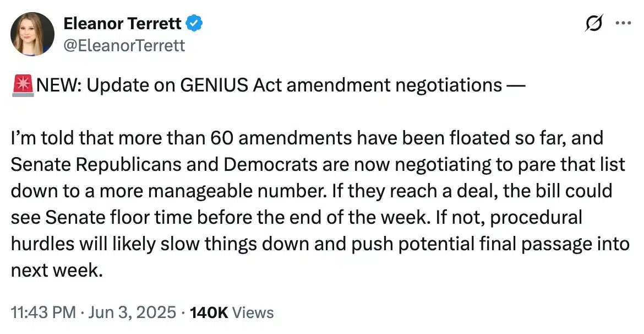Click the 140K view count

[209, 313]
